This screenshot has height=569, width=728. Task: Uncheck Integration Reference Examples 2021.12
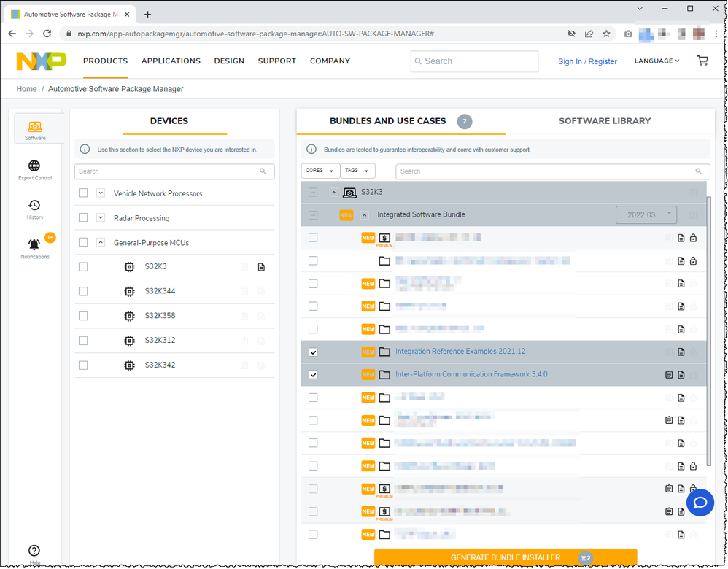pos(314,352)
